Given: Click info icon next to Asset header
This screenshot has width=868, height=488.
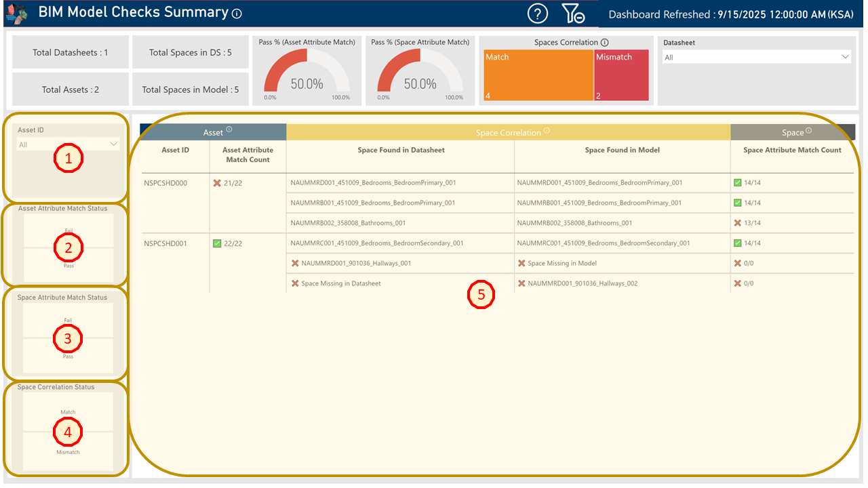Looking at the screenshot, I should coord(229,129).
